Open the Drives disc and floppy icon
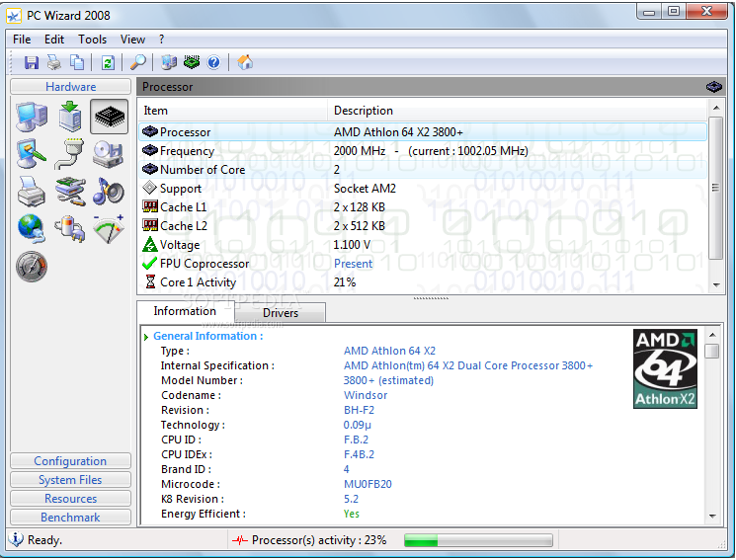 [x=109, y=154]
